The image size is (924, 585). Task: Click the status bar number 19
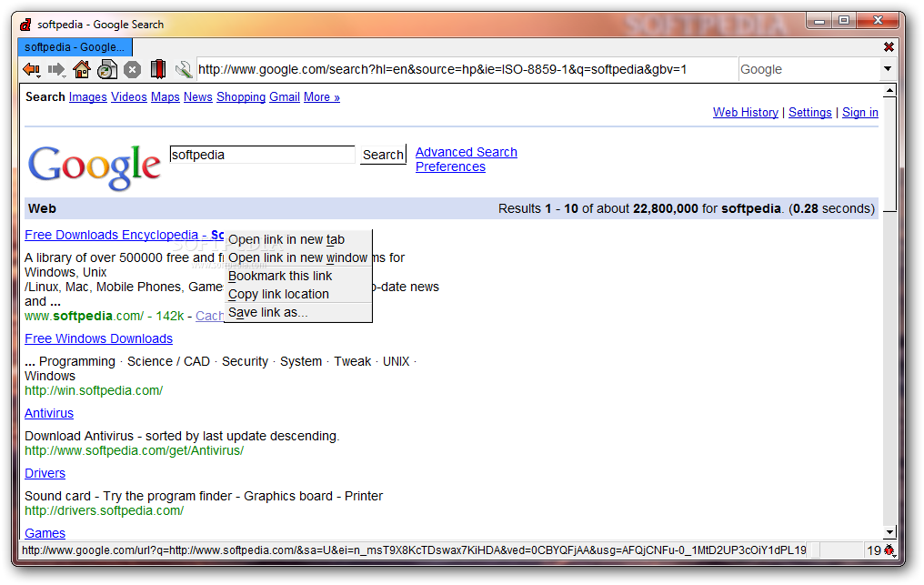click(x=873, y=550)
